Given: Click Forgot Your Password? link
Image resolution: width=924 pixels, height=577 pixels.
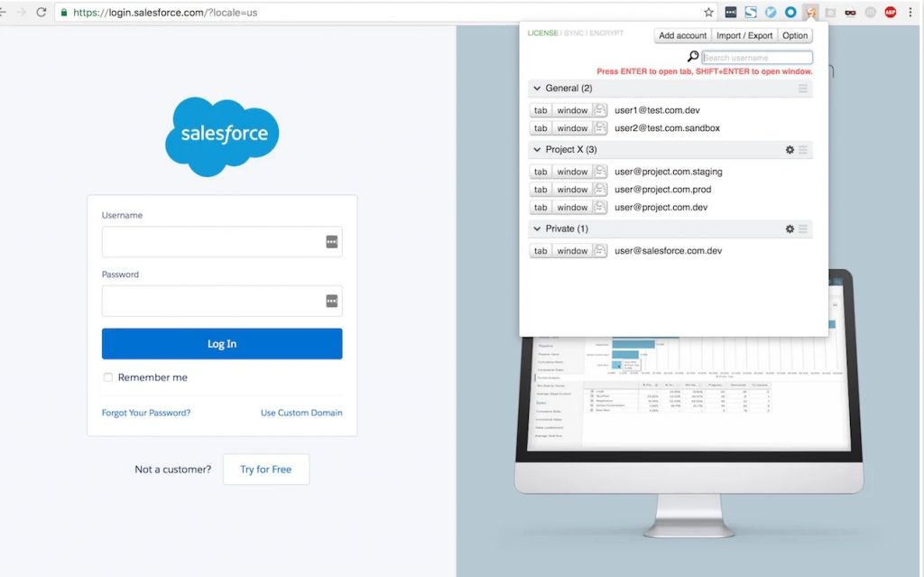Looking at the screenshot, I should (146, 413).
